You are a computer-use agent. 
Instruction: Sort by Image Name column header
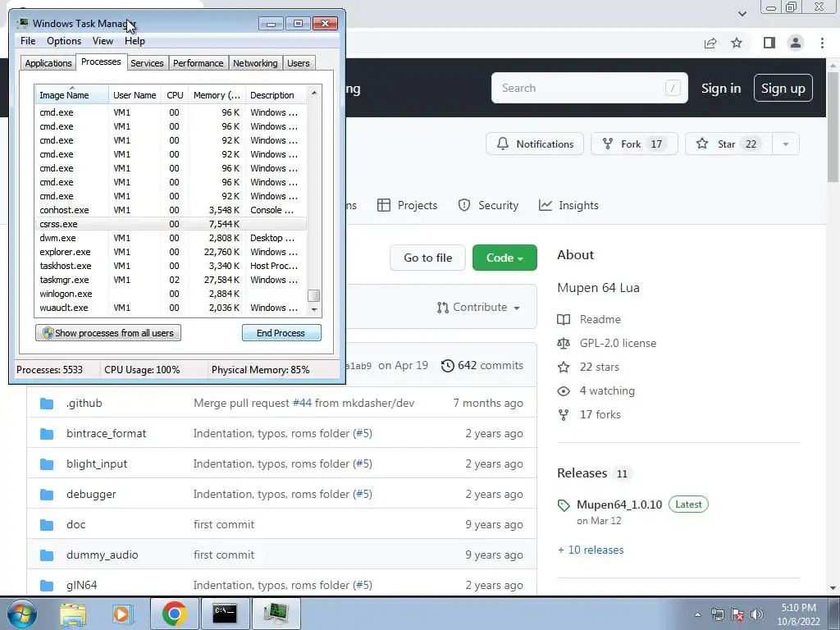72,95
